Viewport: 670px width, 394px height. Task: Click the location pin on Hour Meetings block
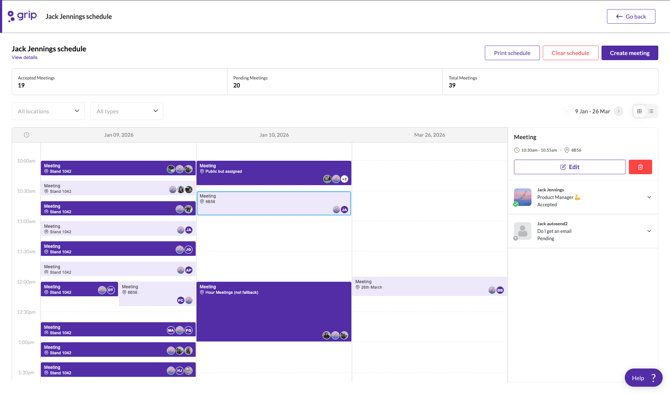(x=202, y=293)
